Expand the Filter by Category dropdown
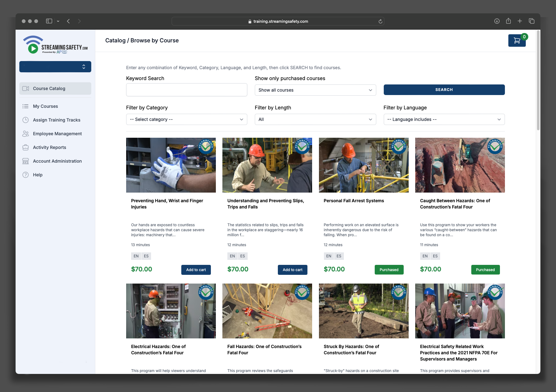The image size is (556, 392). (x=186, y=119)
